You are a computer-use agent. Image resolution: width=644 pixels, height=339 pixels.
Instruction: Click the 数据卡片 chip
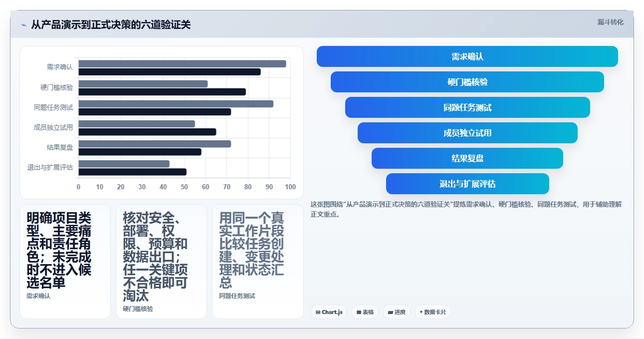pos(433,312)
